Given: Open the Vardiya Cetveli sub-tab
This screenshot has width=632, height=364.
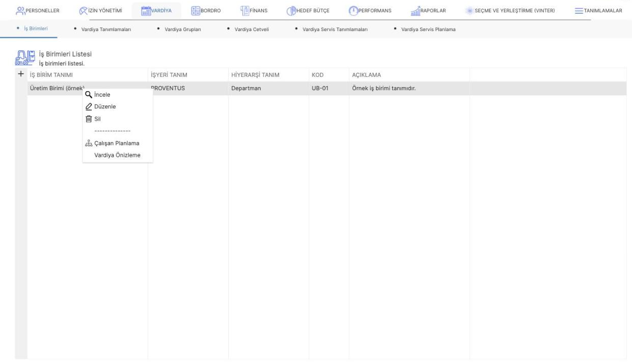Looking at the screenshot, I should 251,29.
